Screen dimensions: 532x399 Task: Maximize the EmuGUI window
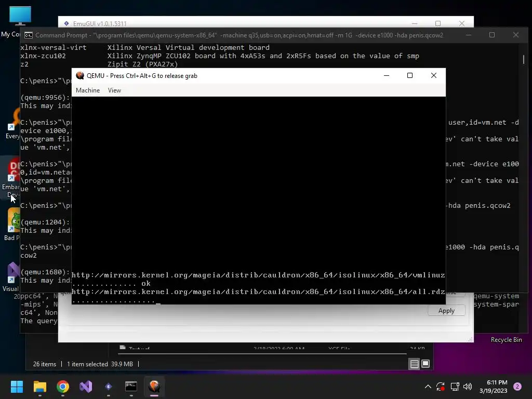coord(438,23)
